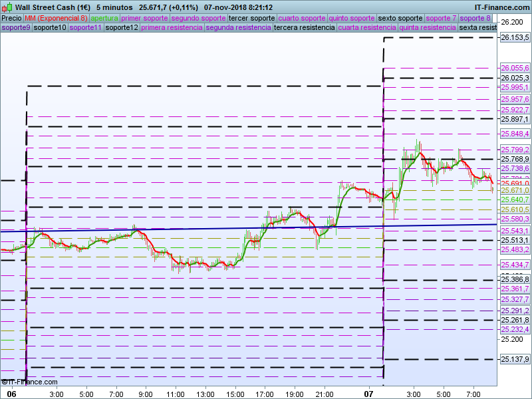The height and width of the screenshot is (399, 532).
Task: Select the soporte12 legend label
Action: coord(122,28)
